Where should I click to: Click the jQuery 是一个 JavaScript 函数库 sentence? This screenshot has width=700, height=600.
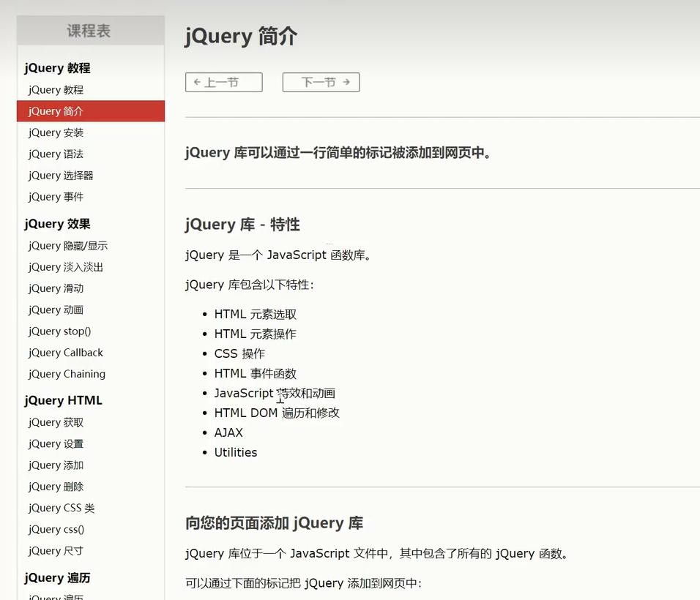click(278, 255)
